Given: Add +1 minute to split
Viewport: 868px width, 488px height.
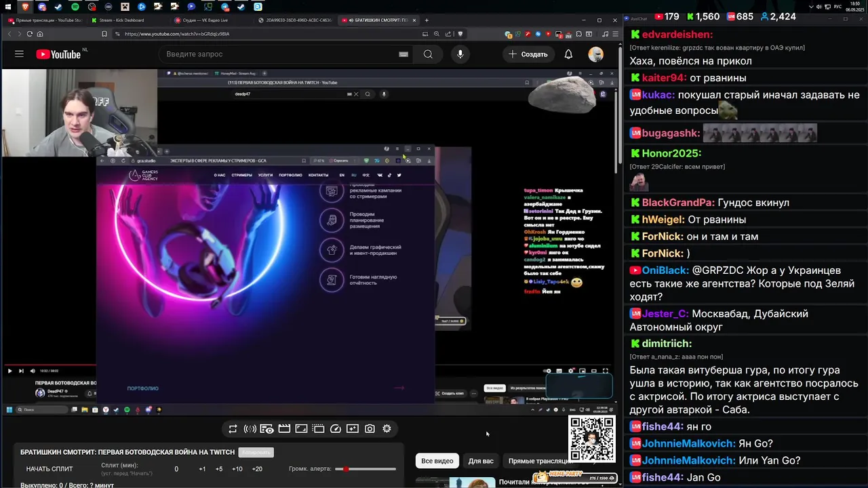Looking at the screenshot, I should pos(202,469).
